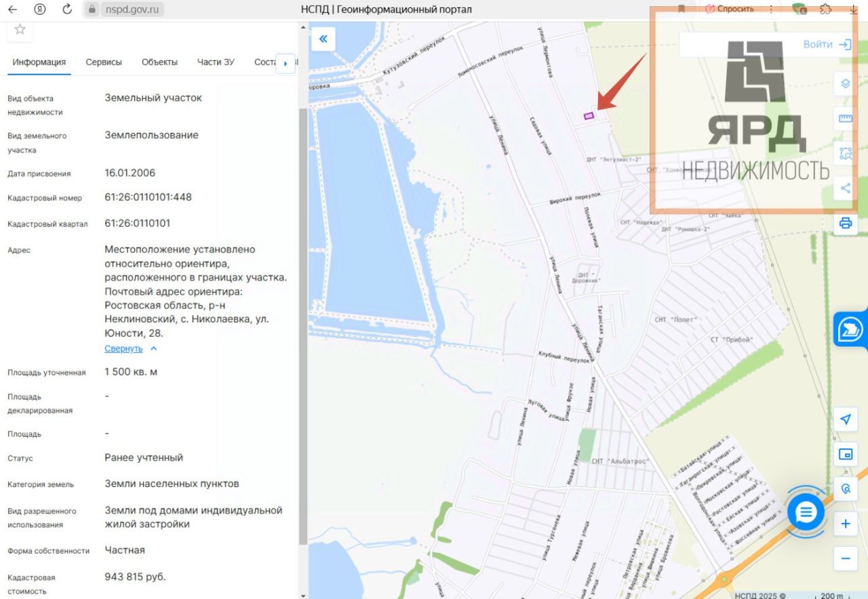Click the Площадь уточненная label
The height and width of the screenshot is (599, 868).
[47, 372]
